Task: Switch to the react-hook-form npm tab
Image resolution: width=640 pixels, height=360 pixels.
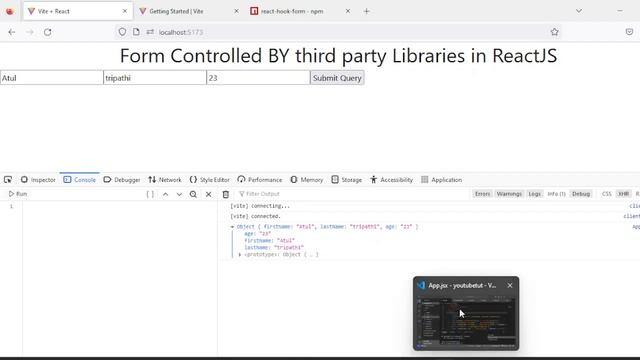Action: 300,11
